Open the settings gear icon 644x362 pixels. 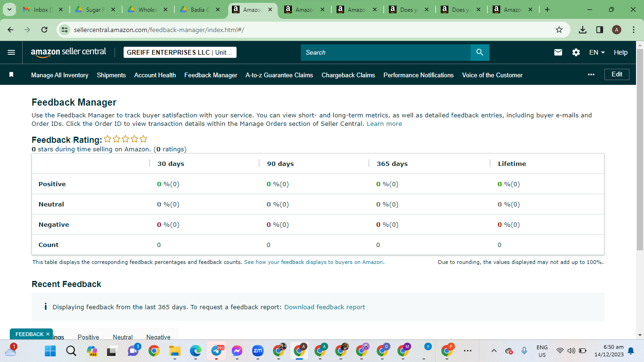pos(576,52)
